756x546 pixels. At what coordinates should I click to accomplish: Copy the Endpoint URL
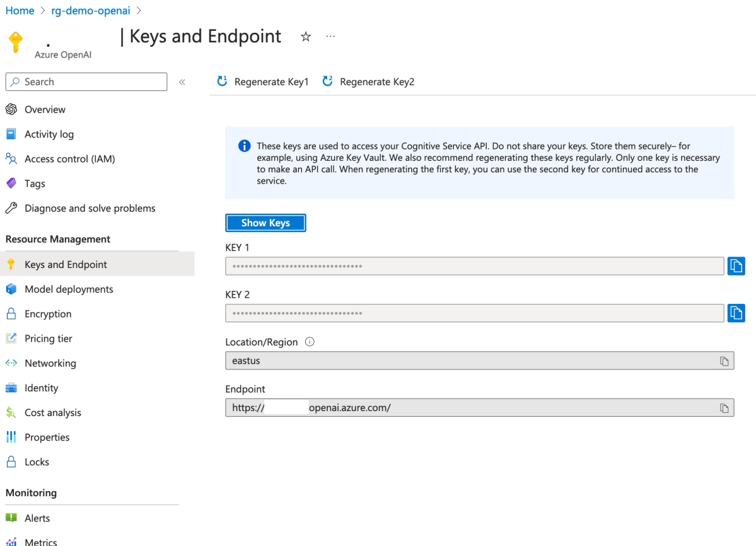coord(724,408)
